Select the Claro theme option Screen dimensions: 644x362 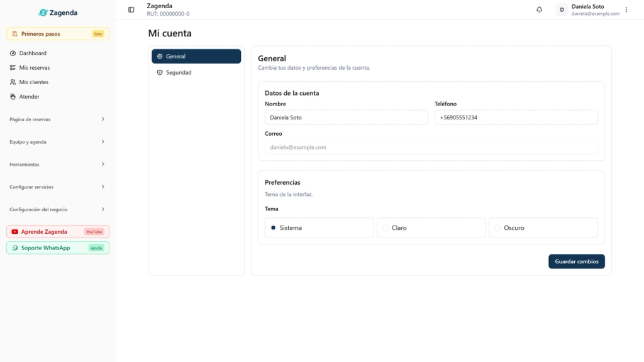(x=431, y=228)
